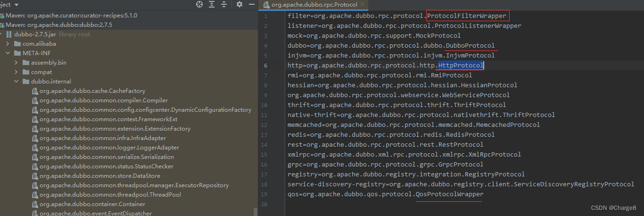Click file icon beside ThreadPool entry

click(34, 195)
